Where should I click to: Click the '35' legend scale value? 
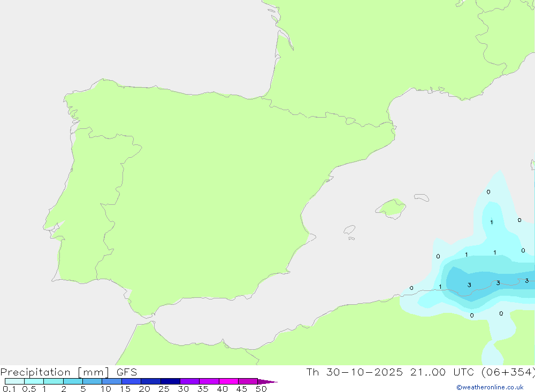coord(203,389)
